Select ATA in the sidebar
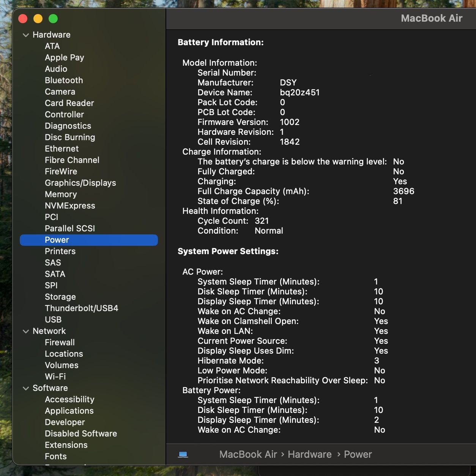This screenshot has width=476, height=476. [52, 46]
